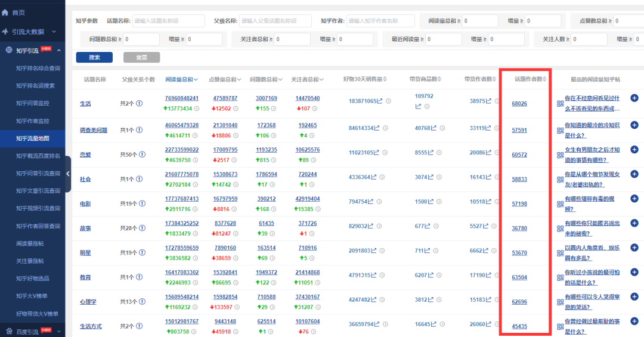Click the 百度引流 paw icon
The width and height of the screenshot is (644, 337).
(x=9, y=331)
